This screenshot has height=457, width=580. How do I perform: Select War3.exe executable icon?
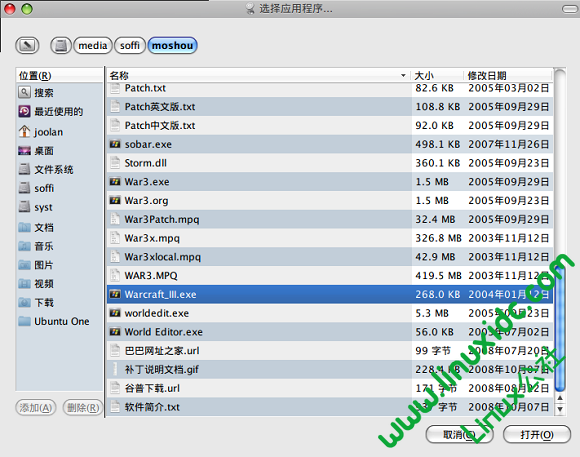(x=115, y=182)
